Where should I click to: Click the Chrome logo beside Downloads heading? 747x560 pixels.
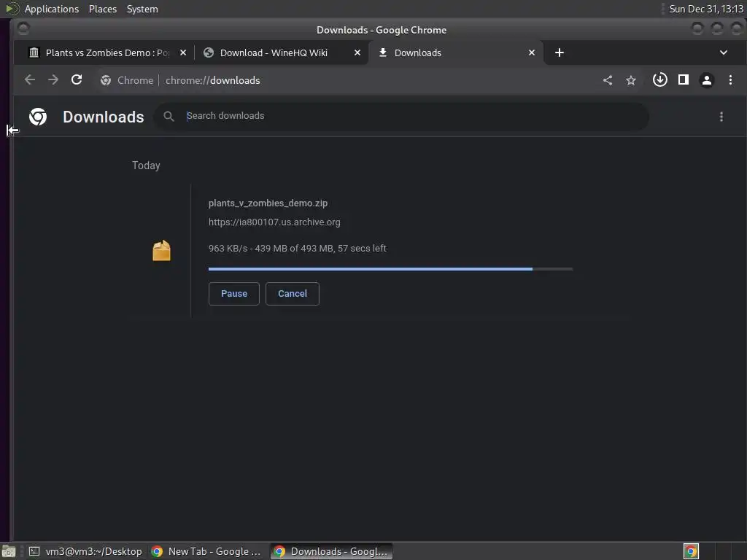click(38, 117)
